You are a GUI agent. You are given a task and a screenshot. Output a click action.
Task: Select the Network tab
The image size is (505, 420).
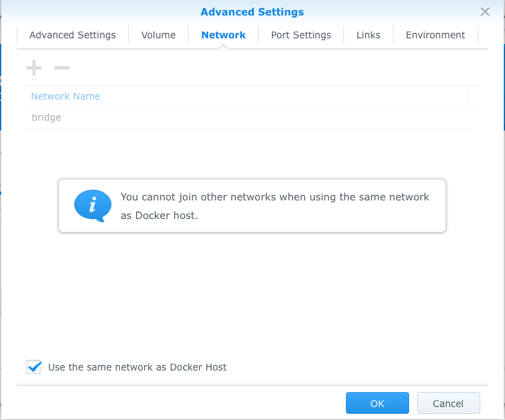223,35
